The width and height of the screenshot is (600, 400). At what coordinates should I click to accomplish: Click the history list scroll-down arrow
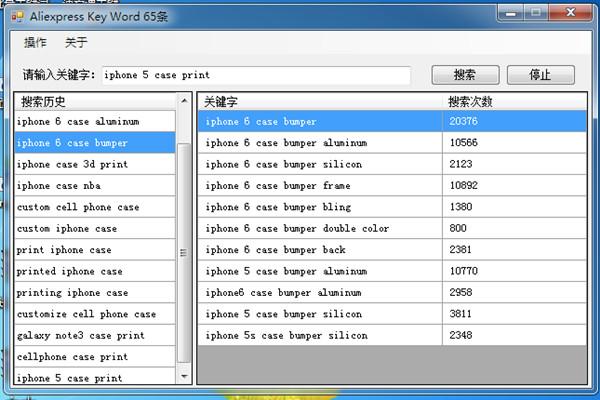pyautogui.click(x=184, y=376)
